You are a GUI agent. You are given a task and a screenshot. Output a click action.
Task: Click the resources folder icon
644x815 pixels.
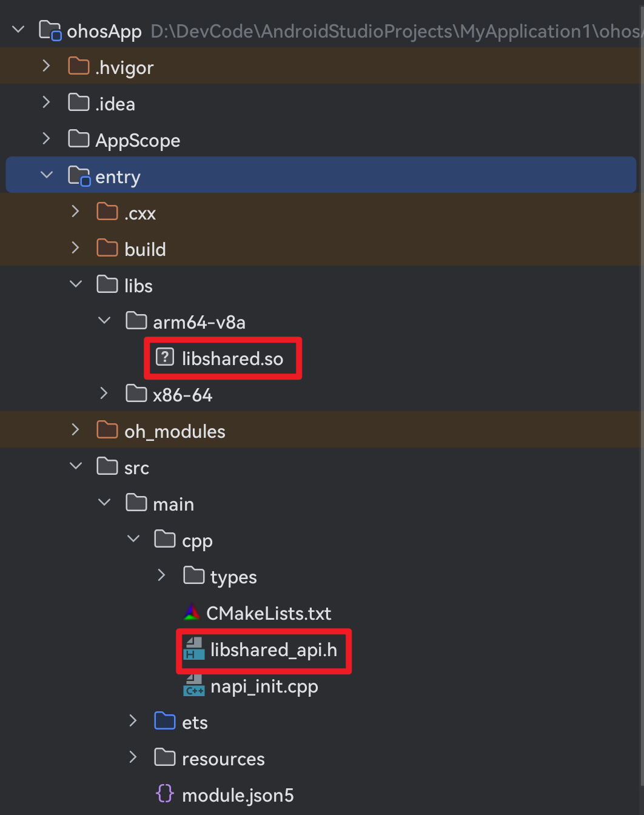(x=165, y=757)
